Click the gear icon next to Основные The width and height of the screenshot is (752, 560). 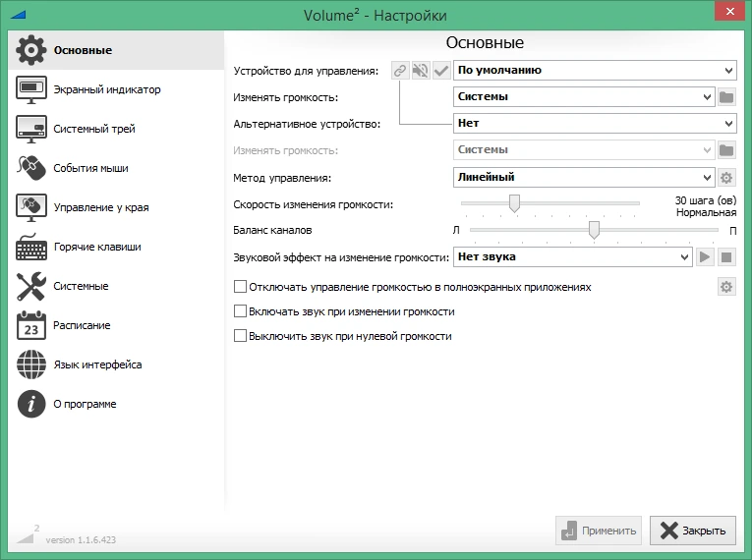point(31,50)
